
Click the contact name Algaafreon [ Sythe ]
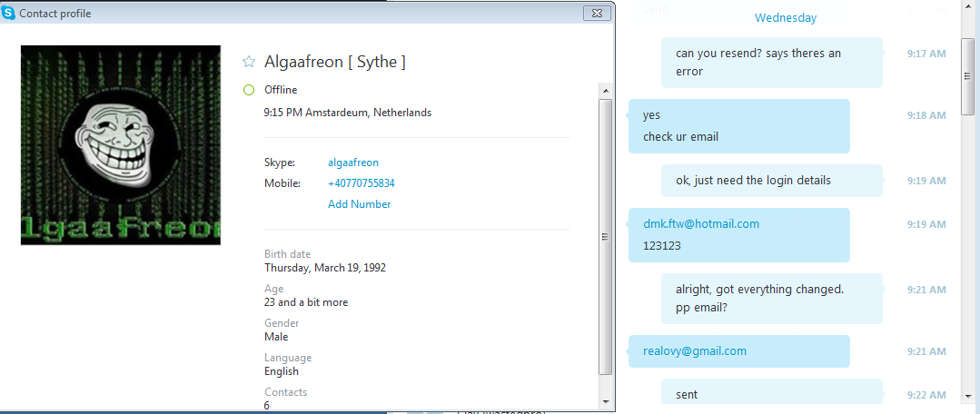coord(335,61)
